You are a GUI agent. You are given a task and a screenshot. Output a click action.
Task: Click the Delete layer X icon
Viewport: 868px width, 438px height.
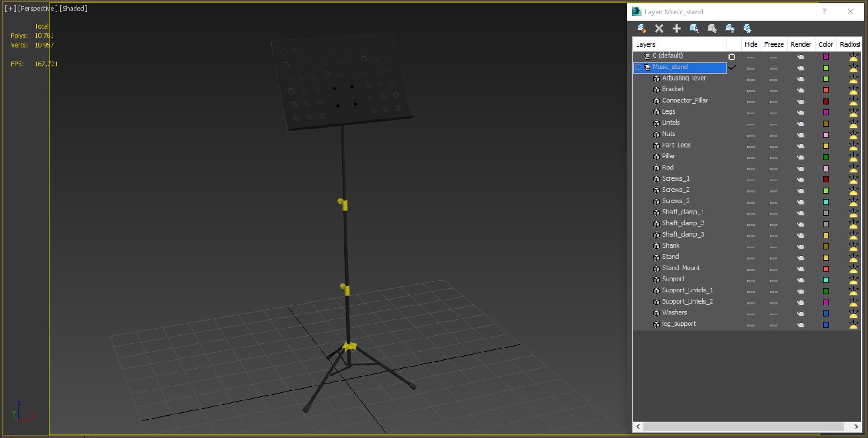point(659,29)
